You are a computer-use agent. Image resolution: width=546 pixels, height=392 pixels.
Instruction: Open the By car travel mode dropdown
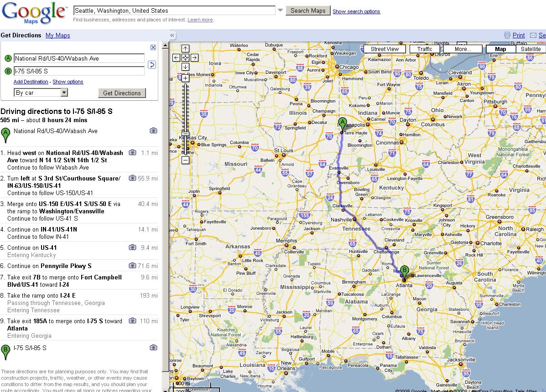click(x=64, y=93)
